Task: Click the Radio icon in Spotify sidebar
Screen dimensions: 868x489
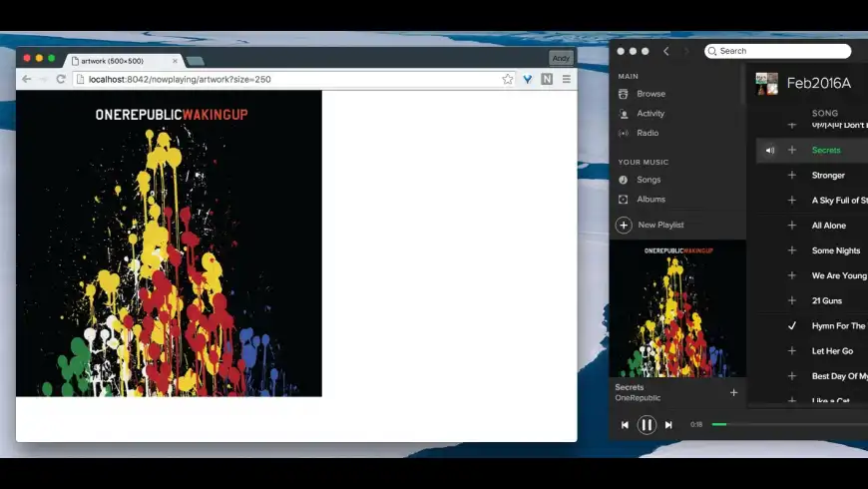Action: (x=624, y=133)
